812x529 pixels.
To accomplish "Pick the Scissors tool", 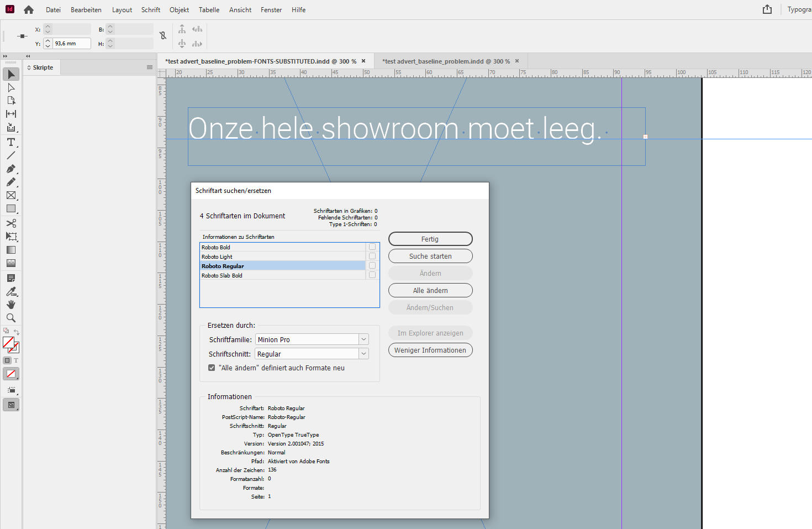I will tap(11, 223).
